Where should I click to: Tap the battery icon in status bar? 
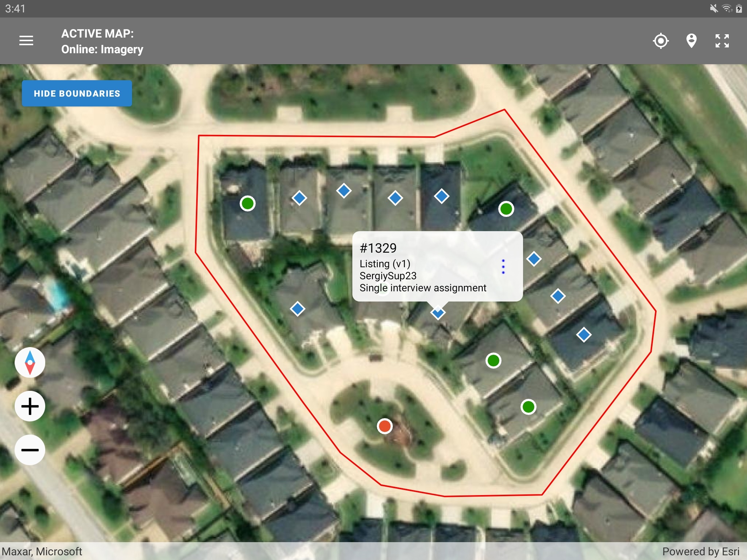coord(739,8)
